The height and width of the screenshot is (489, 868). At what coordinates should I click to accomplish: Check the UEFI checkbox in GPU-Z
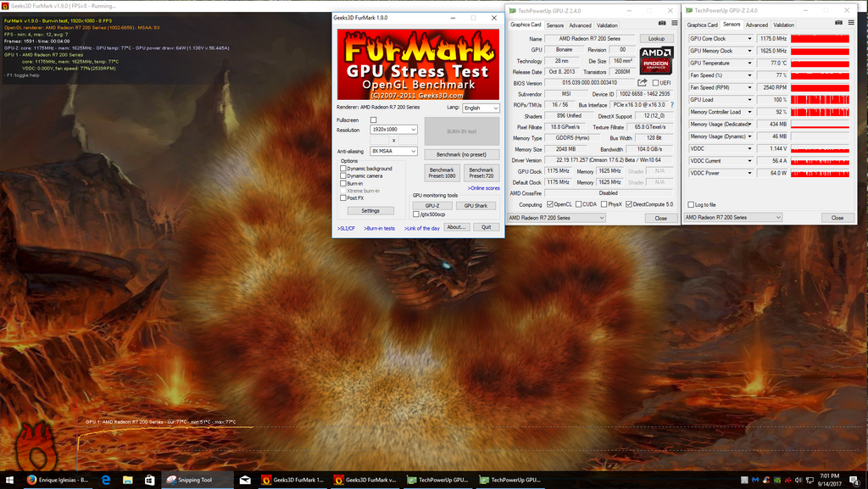655,83
